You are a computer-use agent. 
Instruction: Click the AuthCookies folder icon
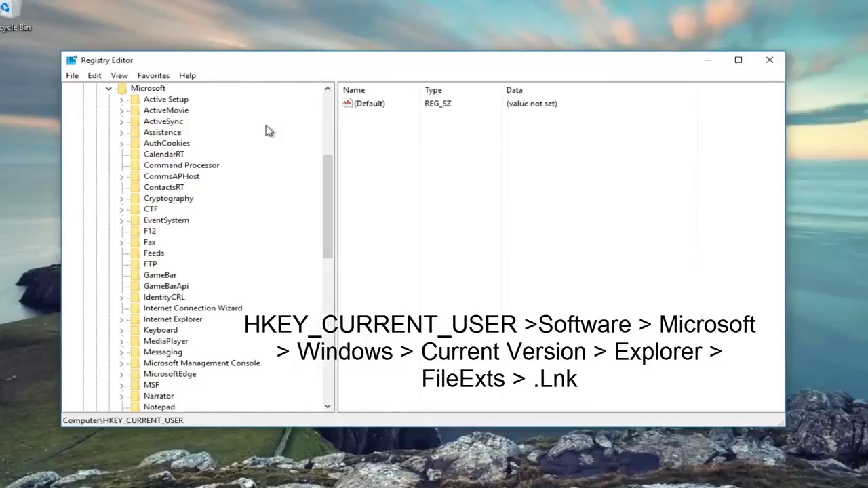[x=135, y=143]
